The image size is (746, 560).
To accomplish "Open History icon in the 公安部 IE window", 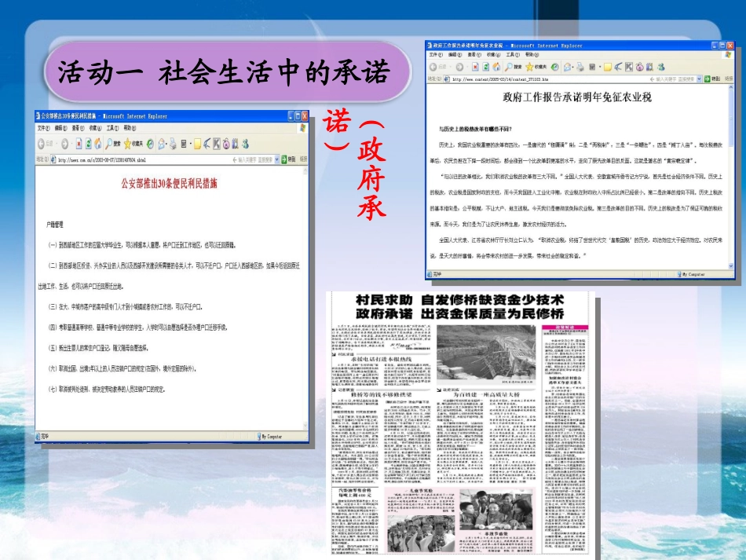I will 150,144.
